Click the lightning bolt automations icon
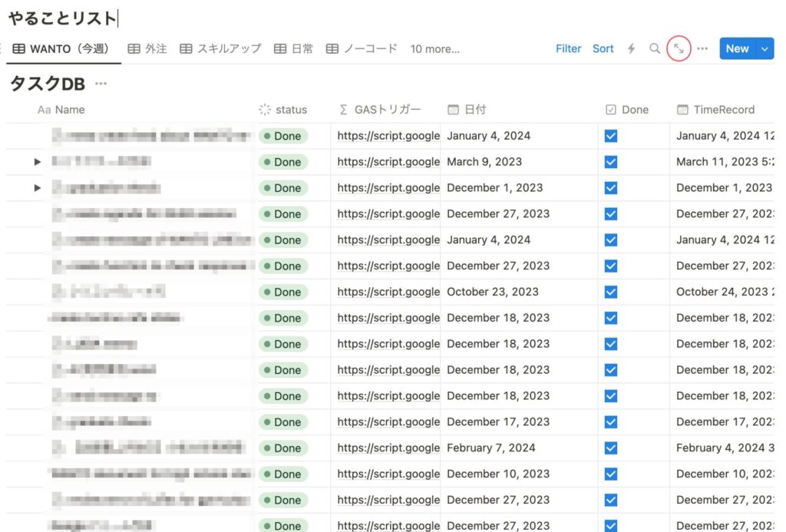This screenshot has height=532, width=786. click(x=631, y=48)
